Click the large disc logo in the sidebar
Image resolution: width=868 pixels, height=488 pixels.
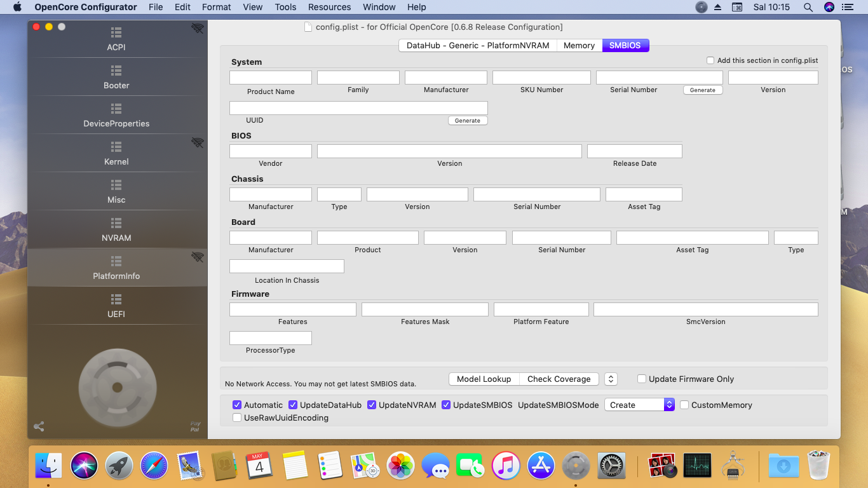click(x=117, y=388)
